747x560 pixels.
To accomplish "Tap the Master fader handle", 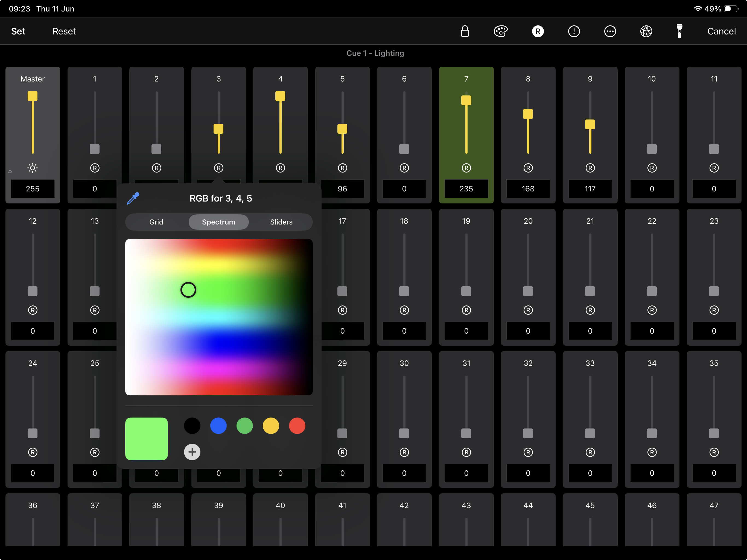I will click(33, 96).
